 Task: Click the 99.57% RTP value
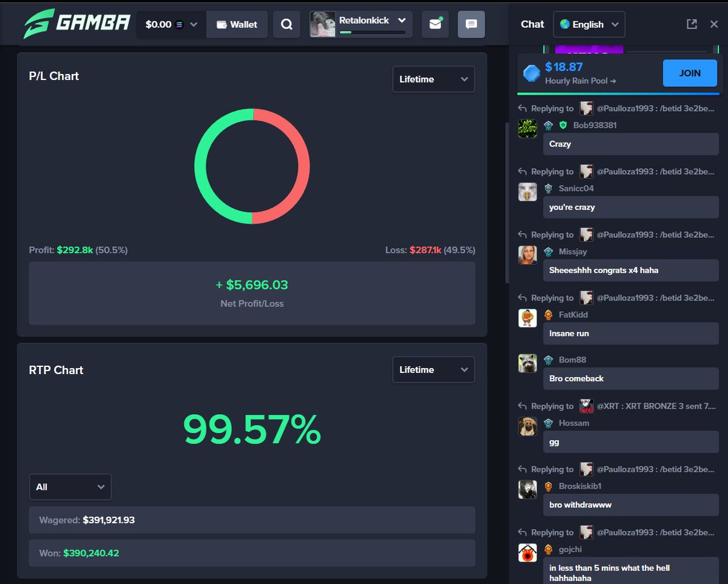[x=252, y=429]
